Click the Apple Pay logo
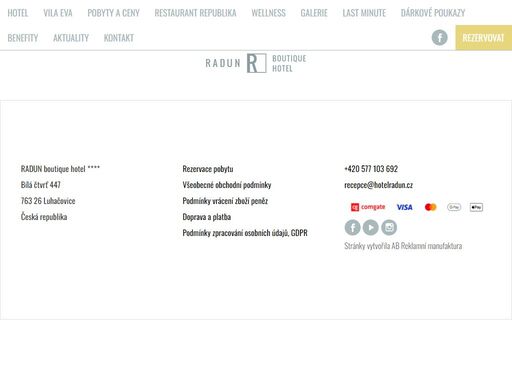Screen dimensions: 512x384 point(476,207)
